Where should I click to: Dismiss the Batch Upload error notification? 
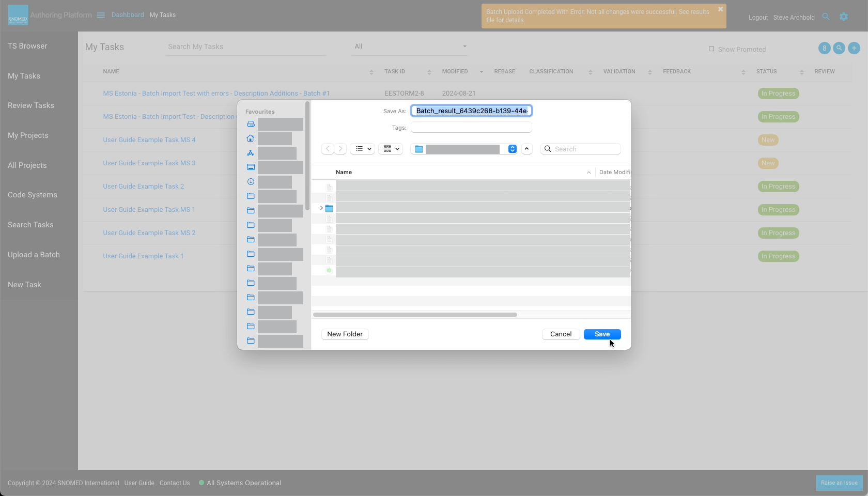coord(720,9)
